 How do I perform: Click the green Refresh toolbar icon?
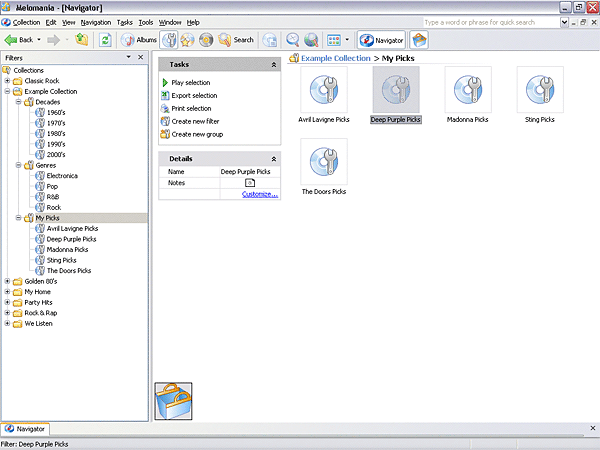(105, 40)
